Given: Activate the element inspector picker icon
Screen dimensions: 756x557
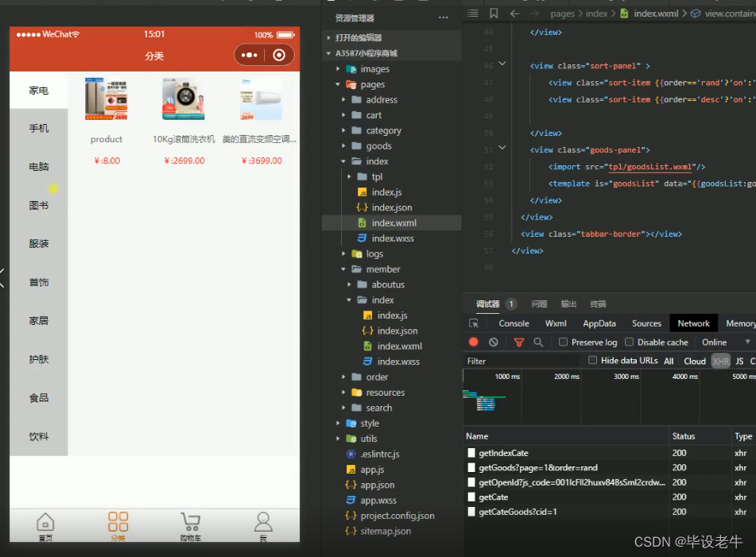Looking at the screenshot, I should click(474, 323).
